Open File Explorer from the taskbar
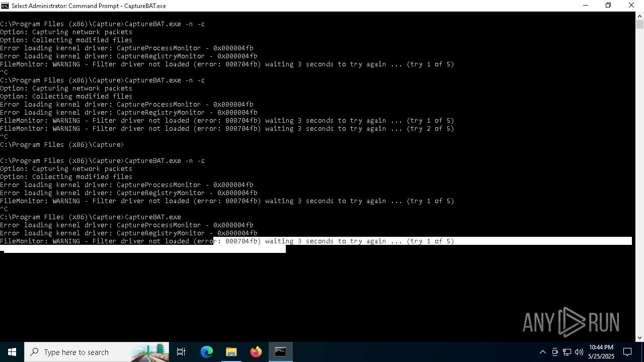Screen dimensions: 644x362 coord(231,352)
